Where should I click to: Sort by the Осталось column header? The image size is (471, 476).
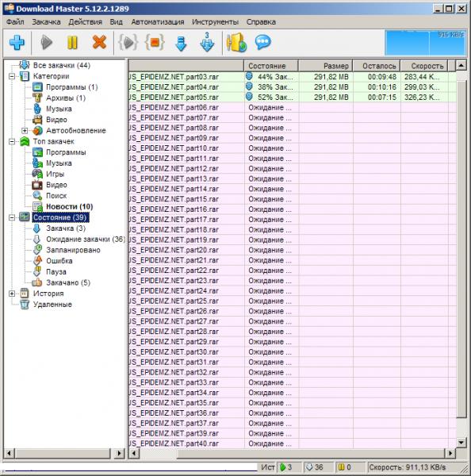[x=377, y=66]
